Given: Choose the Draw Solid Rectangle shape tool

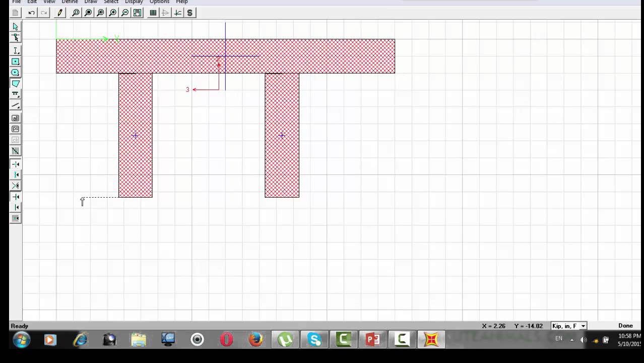Looking at the screenshot, I should coord(16,62).
